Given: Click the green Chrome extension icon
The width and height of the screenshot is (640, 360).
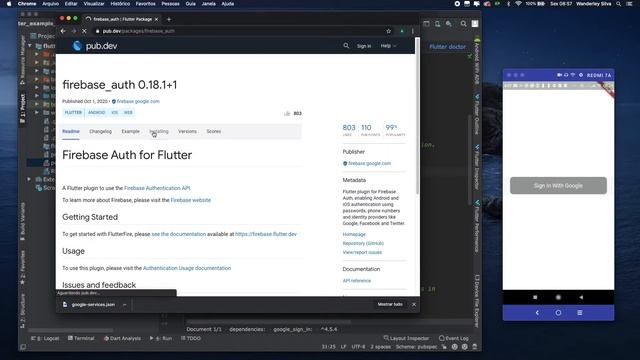Looking at the screenshot, I should click(402, 31).
